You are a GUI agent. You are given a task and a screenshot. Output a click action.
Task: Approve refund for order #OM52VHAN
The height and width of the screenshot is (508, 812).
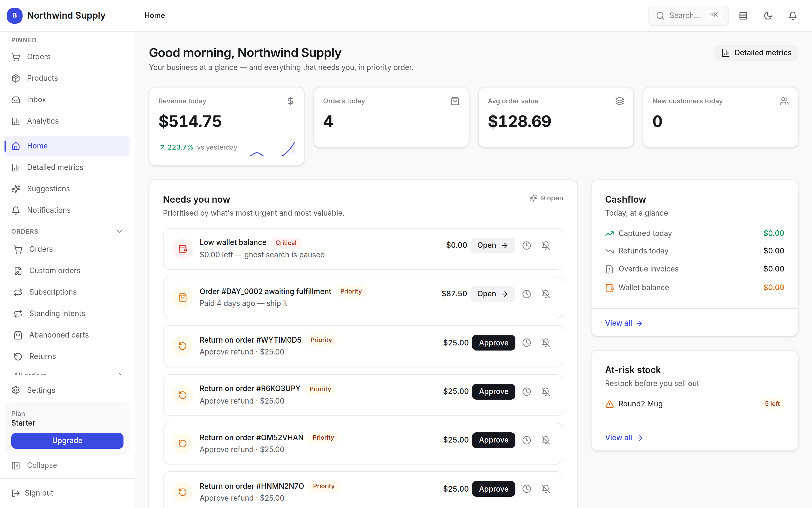click(x=493, y=440)
